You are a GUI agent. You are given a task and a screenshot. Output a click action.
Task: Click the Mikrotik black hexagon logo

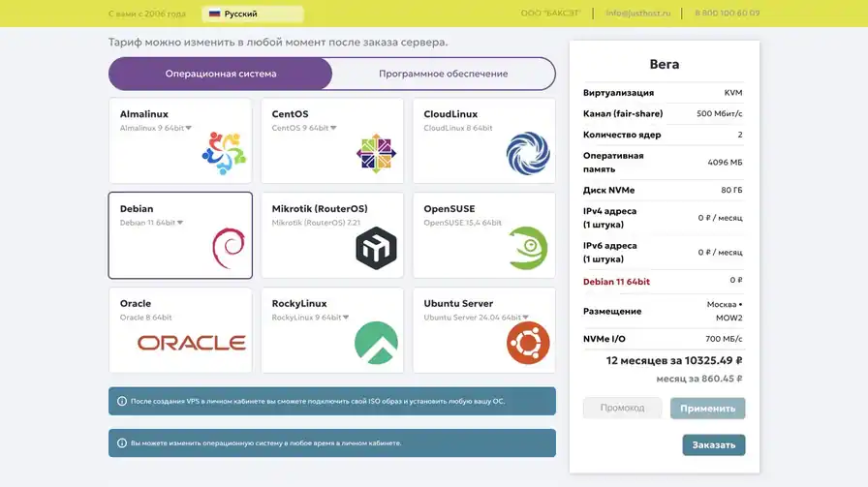click(x=377, y=248)
